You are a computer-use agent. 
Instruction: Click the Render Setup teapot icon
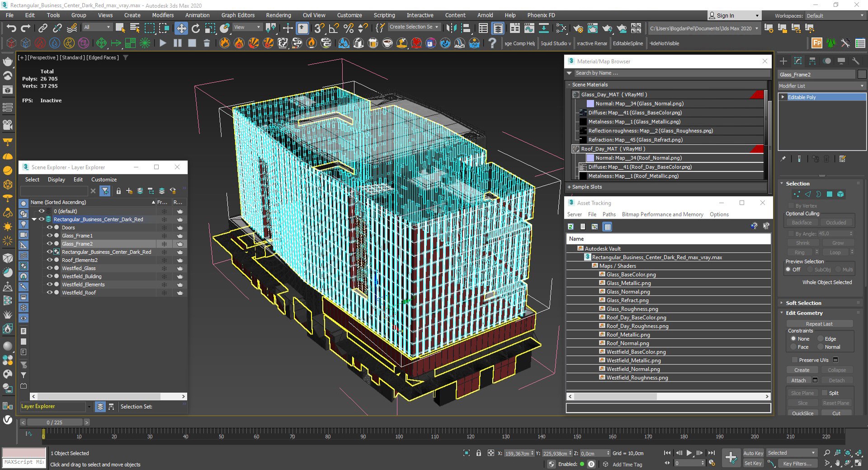coord(578,28)
